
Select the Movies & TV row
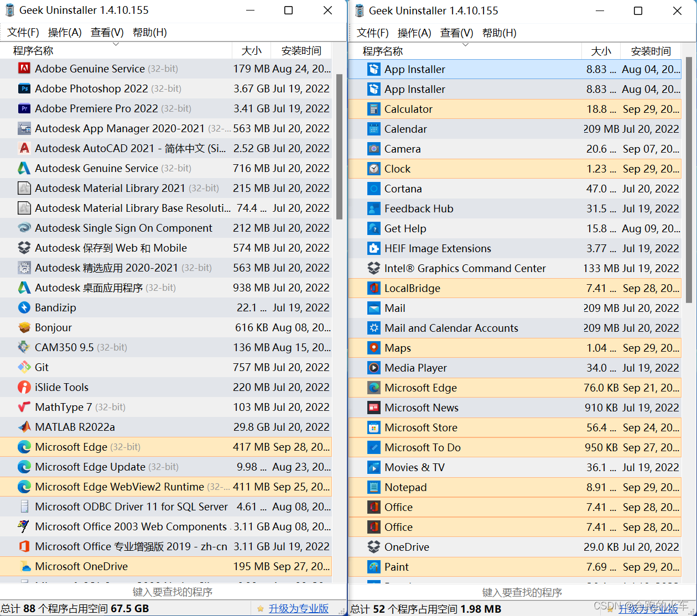click(x=516, y=467)
